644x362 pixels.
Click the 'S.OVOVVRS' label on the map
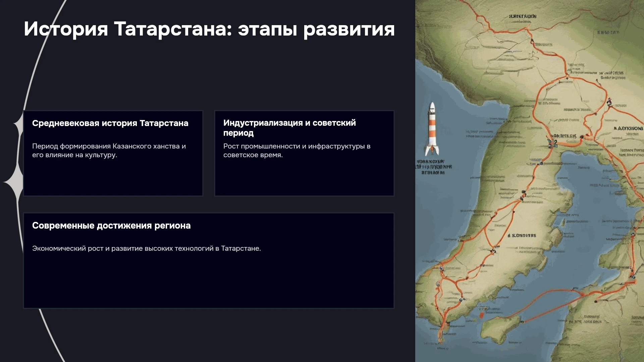click(x=522, y=236)
